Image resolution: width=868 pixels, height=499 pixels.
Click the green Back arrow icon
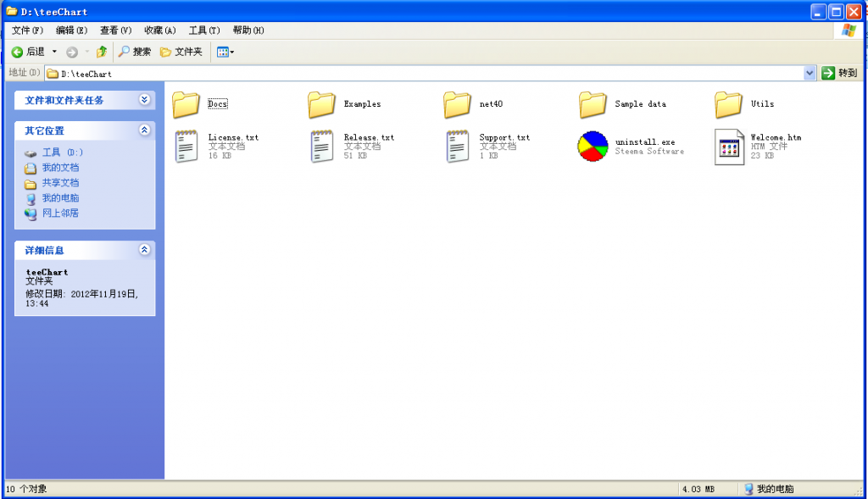(x=17, y=52)
